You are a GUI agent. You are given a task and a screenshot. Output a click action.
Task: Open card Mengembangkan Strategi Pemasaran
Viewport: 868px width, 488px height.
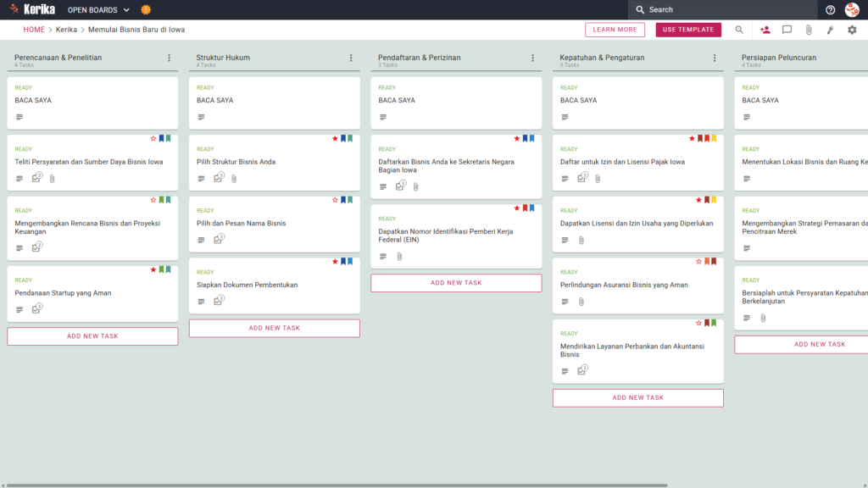point(801,228)
